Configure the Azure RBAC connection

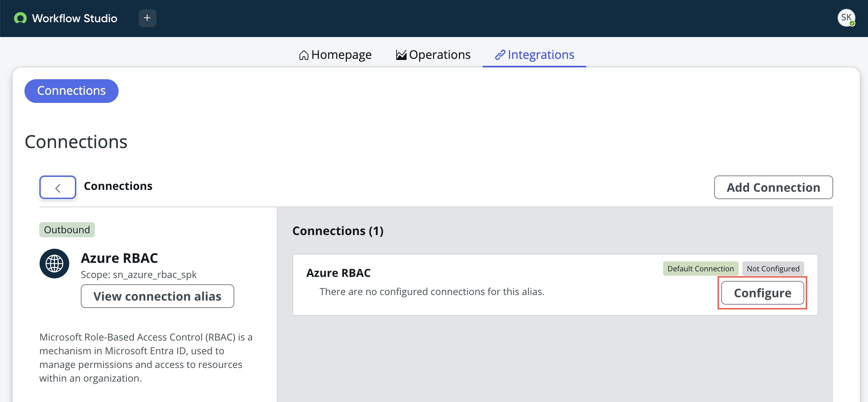click(763, 293)
